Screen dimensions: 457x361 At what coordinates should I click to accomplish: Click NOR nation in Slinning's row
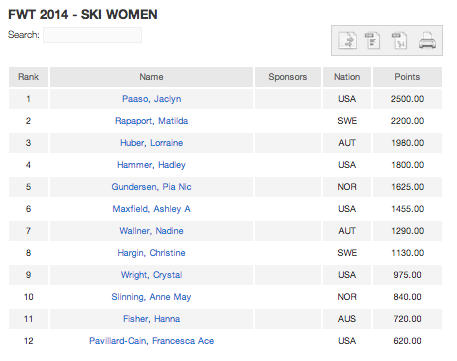click(347, 297)
